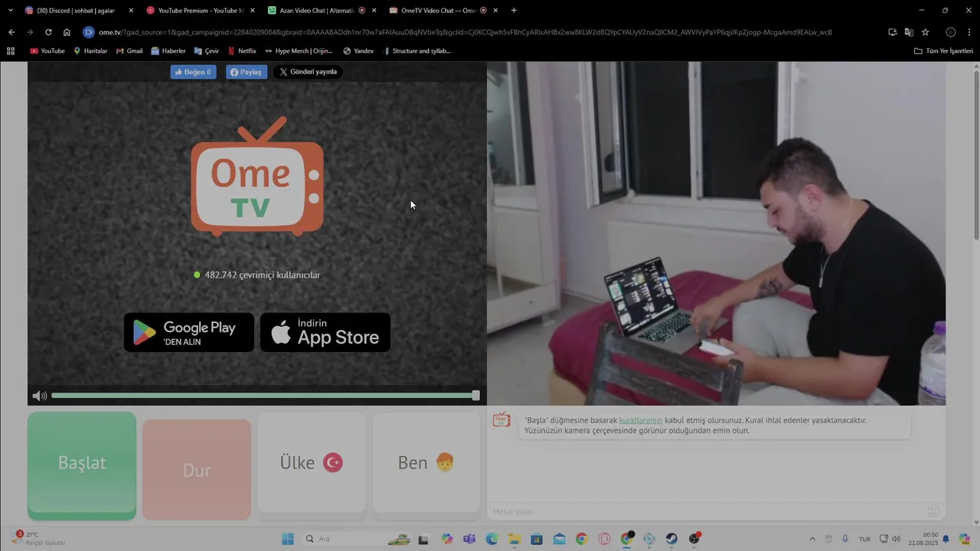This screenshot has height=551, width=980.
Task: Click the webcam preview video
Action: point(716,233)
